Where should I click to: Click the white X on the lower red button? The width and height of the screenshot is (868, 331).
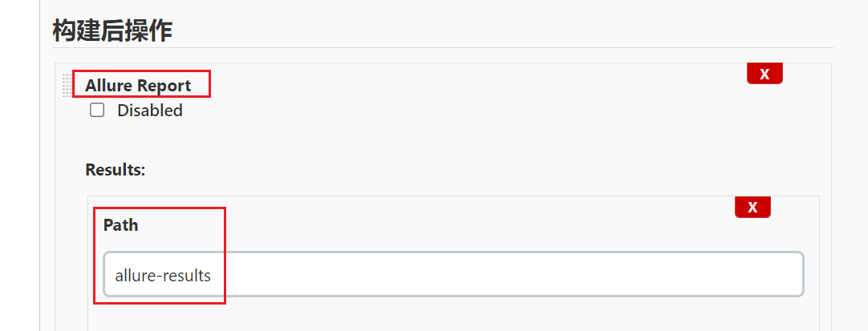752,207
